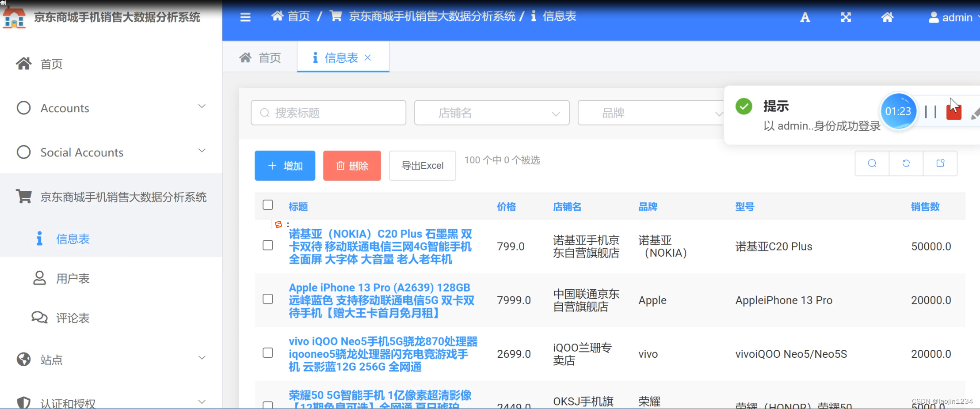Sort by the 标题 column header
This screenshot has height=409, width=980.
[298, 207]
